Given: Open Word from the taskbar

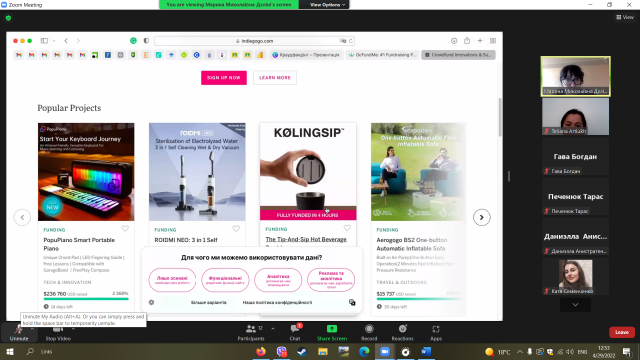Looking at the screenshot, I should (x=426, y=351).
